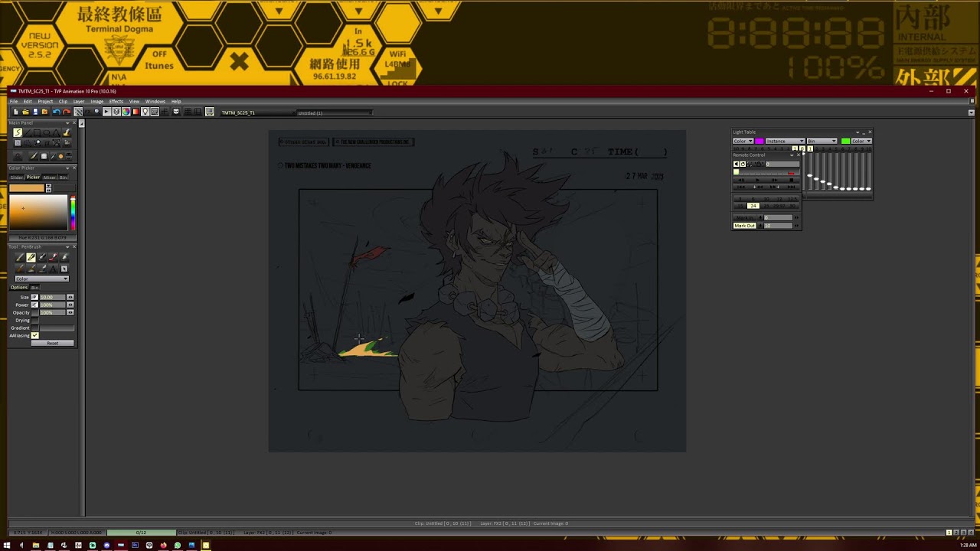Open the Tool PenBrush panel options arrow
Viewport: 980px width, 551px height.
tap(67, 247)
